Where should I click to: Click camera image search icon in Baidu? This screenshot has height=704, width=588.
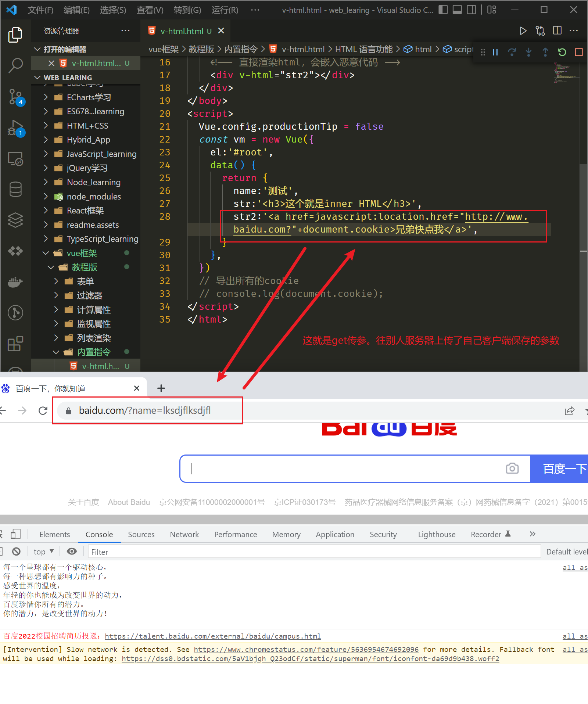pos(512,468)
